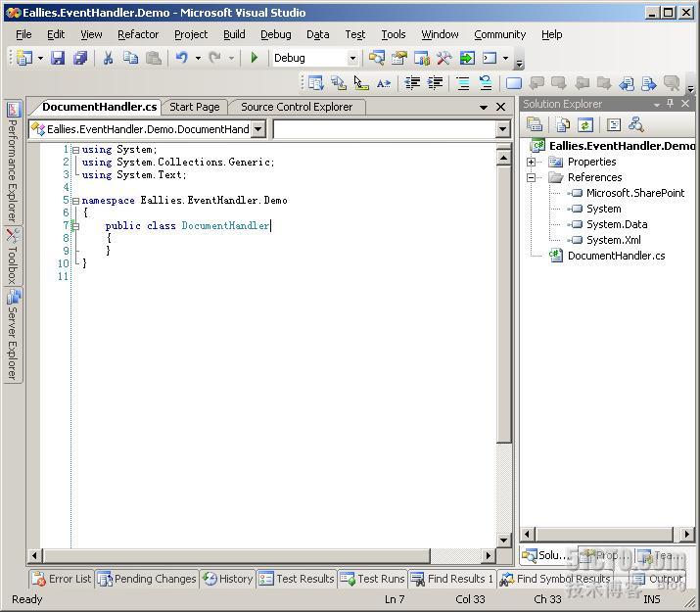700x612 pixels.
Task: Click the Properties icon in Solution Explorer toolbar
Action: pos(535,125)
